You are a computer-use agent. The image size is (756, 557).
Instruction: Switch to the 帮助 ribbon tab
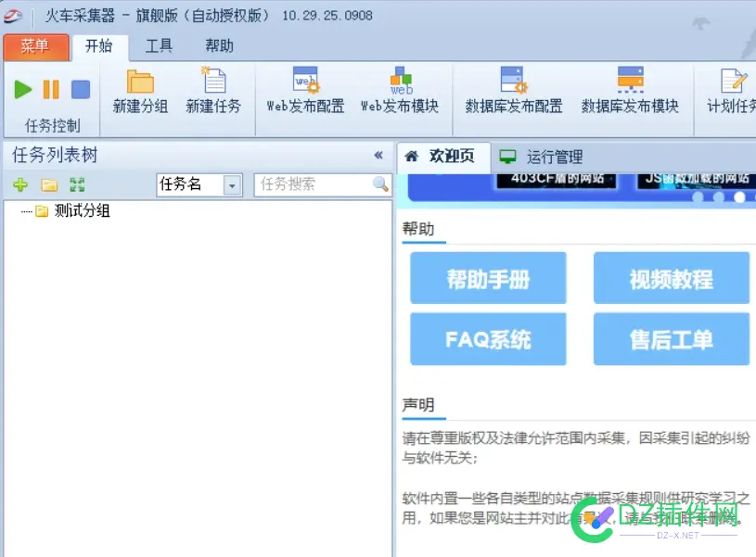click(219, 46)
